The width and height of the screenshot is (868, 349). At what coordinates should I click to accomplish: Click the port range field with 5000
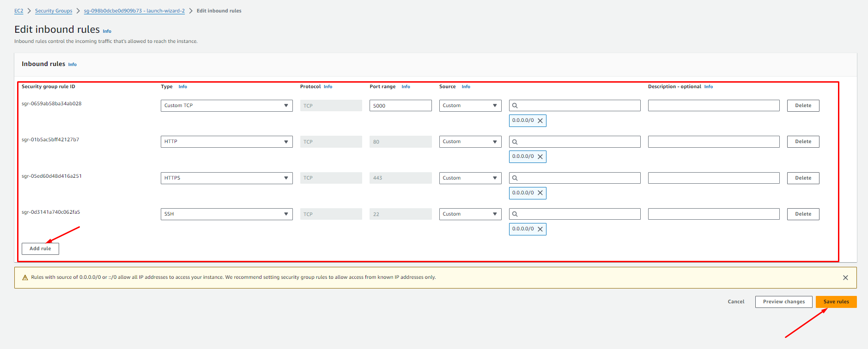tap(401, 106)
